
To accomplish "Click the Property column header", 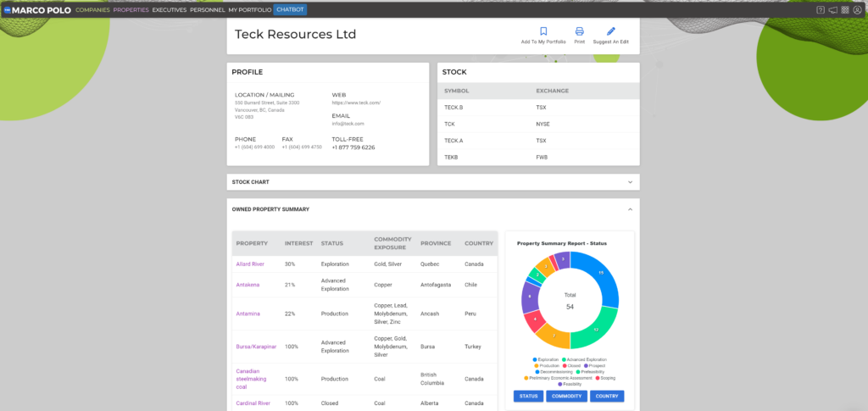I will (252, 243).
